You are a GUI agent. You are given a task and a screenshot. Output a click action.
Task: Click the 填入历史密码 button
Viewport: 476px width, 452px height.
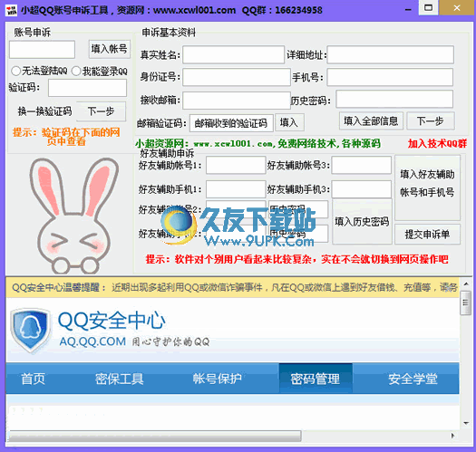click(x=362, y=221)
